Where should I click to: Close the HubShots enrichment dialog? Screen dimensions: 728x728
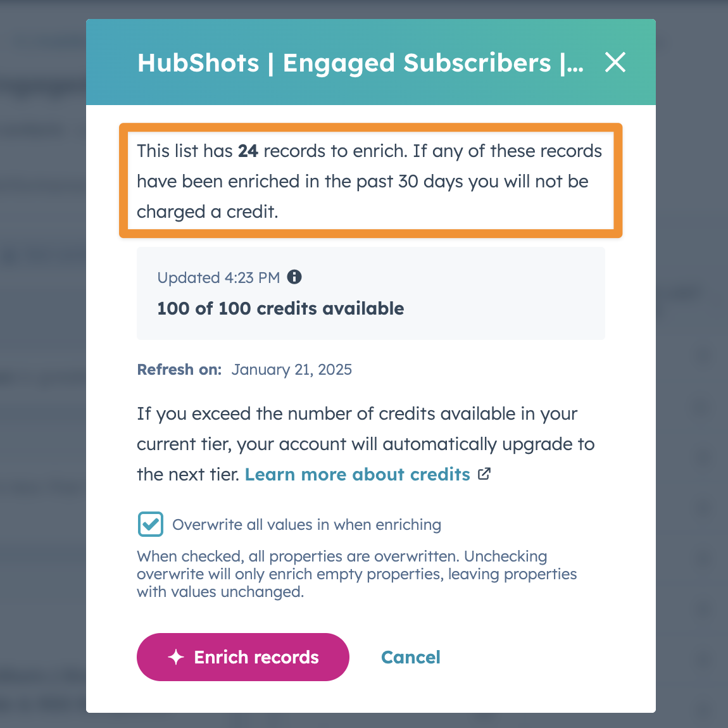[615, 63]
